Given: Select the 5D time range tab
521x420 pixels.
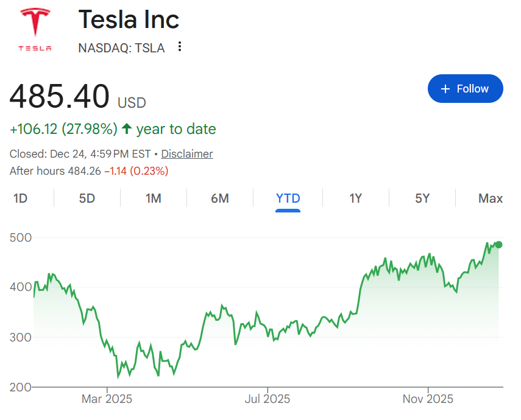Looking at the screenshot, I should [x=87, y=198].
